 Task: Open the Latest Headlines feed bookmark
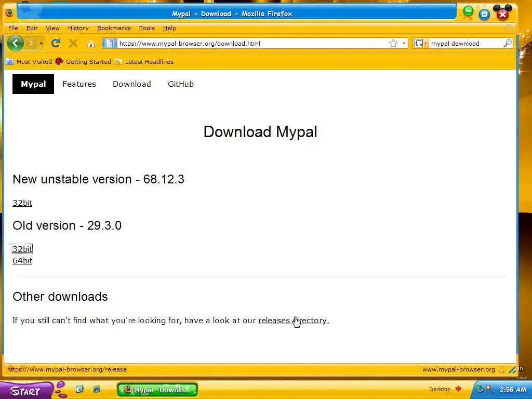point(144,62)
